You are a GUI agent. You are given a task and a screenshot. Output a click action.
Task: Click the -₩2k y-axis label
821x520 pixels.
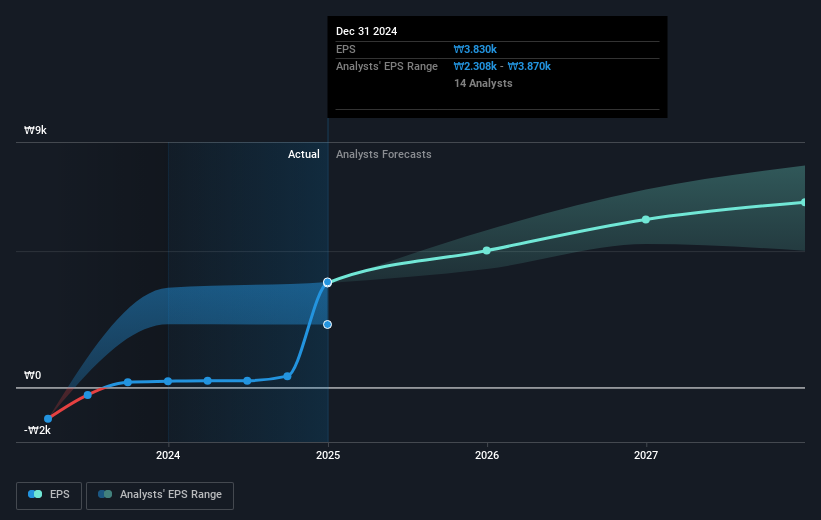tap(37, 430)
